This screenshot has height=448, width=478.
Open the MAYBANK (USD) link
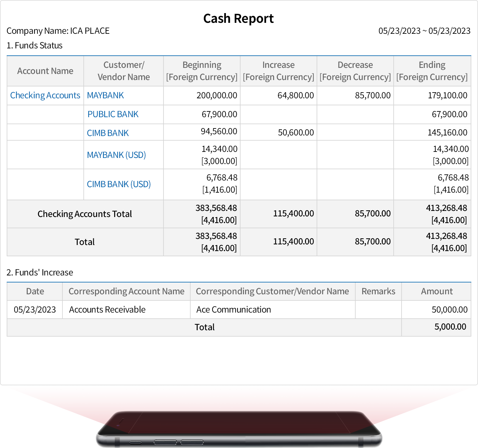click(x=116, y=155)
